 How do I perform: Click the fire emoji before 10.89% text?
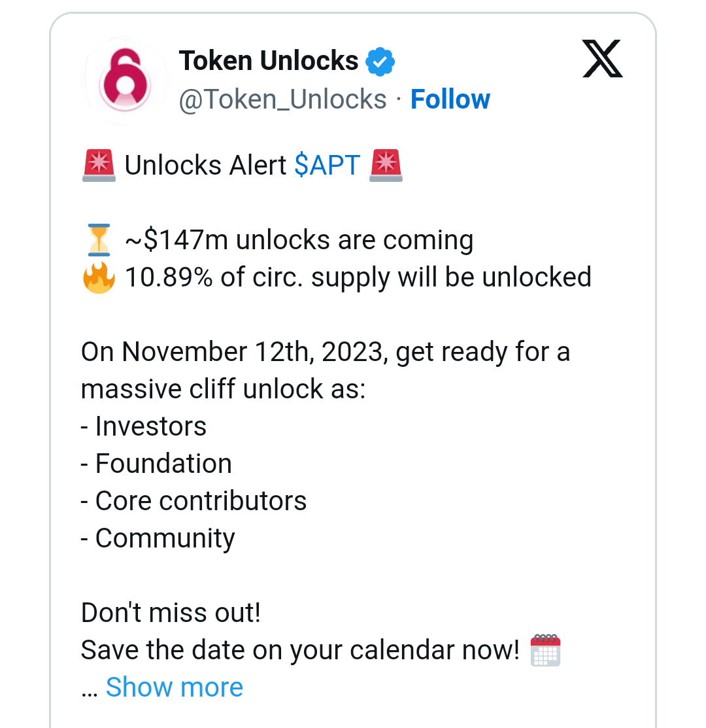[99, 277]
